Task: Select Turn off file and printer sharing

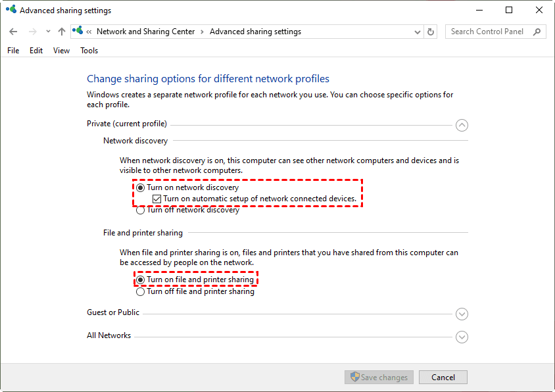Action: 140,291
